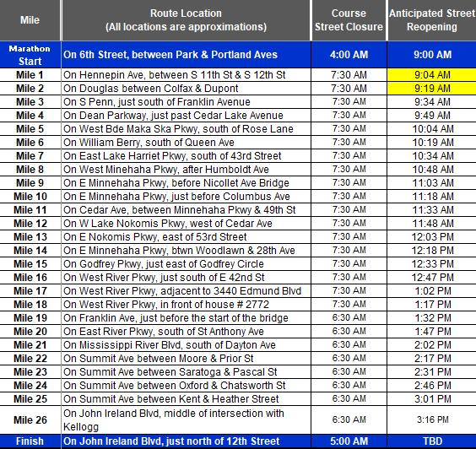Click the 9:00 AM reopening cell
The height and width of the screenshot is (449, 476).
click(x=432, y=55)
